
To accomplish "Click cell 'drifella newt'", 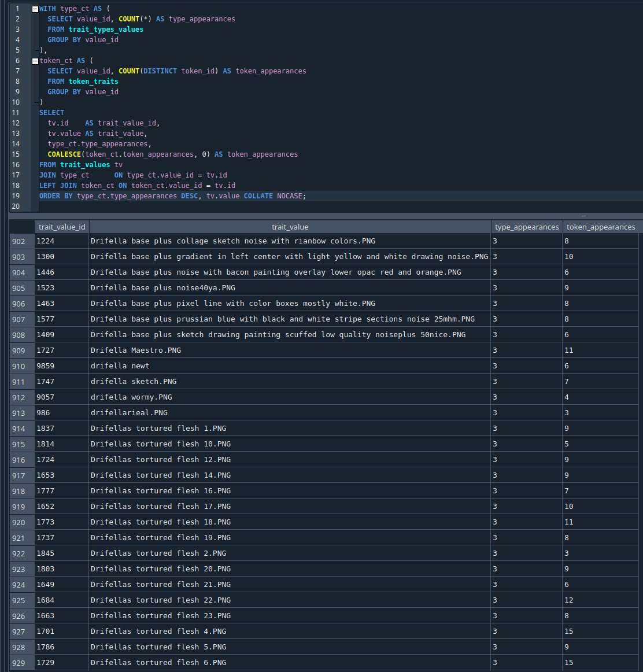I will [x=290, y=366].
